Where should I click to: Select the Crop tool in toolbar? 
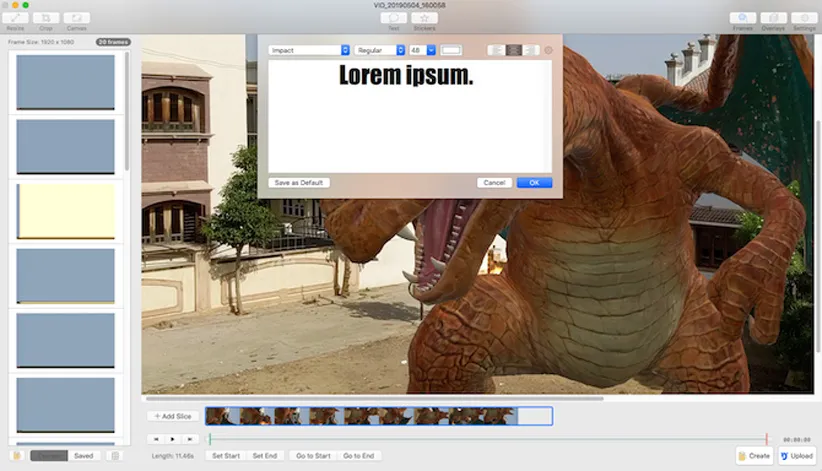(45, 18)
